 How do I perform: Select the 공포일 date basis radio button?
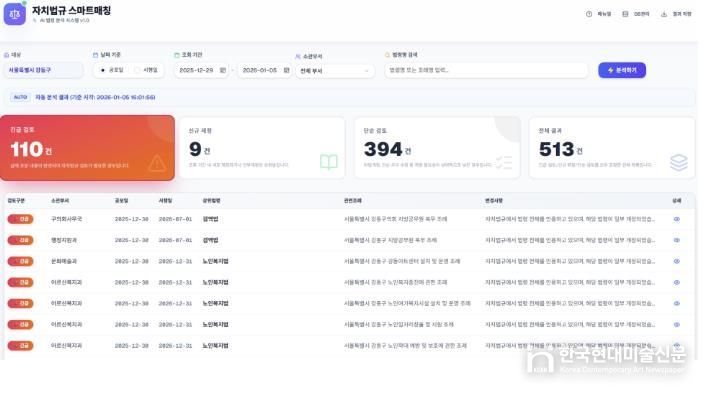pyautogui.click(x=103, y=70)
